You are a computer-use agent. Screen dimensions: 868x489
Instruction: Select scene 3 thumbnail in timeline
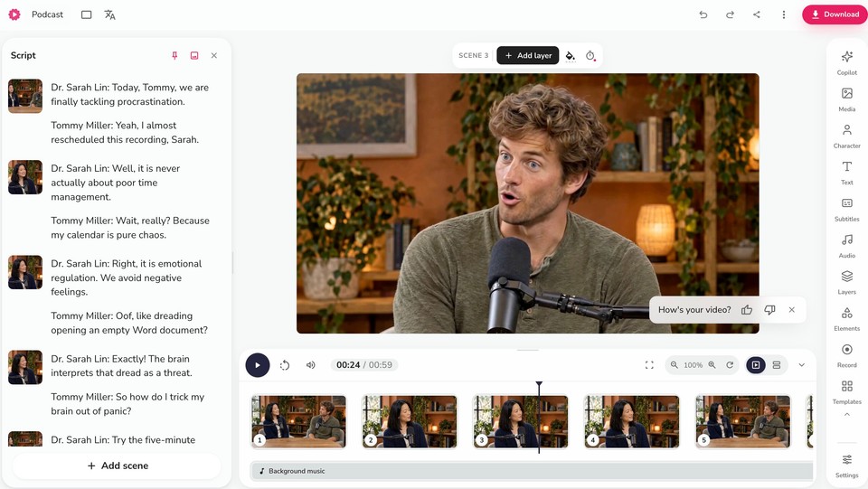click(x=521, y=421)
